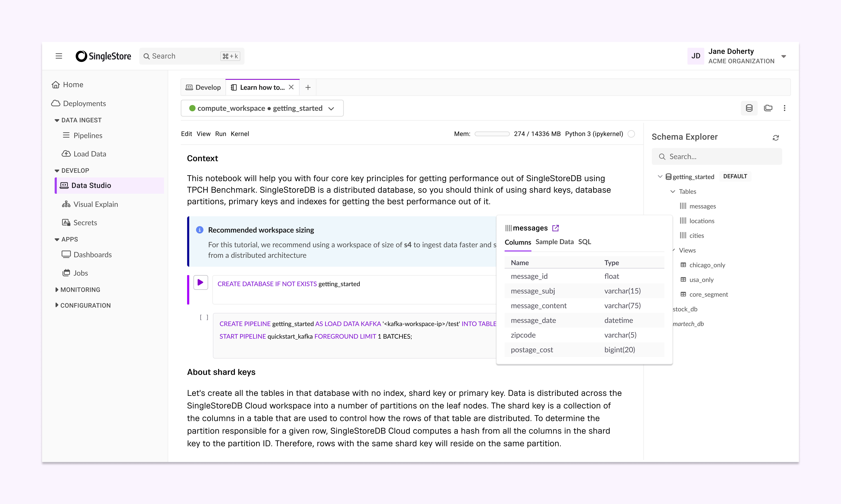This screenshot has width=841, height=504.
Task: Open the Run menu
Action: click(x=221, y=134)
